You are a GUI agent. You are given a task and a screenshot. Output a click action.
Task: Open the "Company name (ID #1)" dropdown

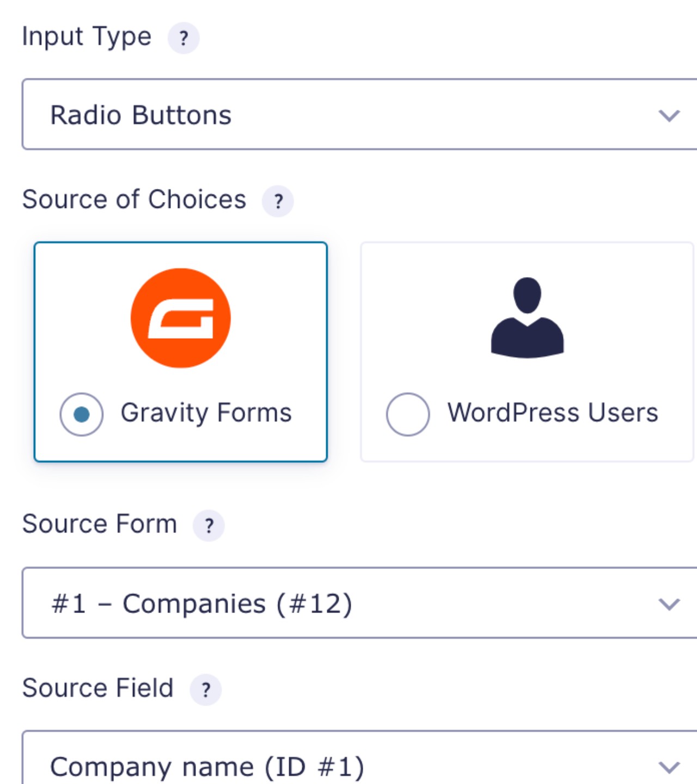point(348,766)
